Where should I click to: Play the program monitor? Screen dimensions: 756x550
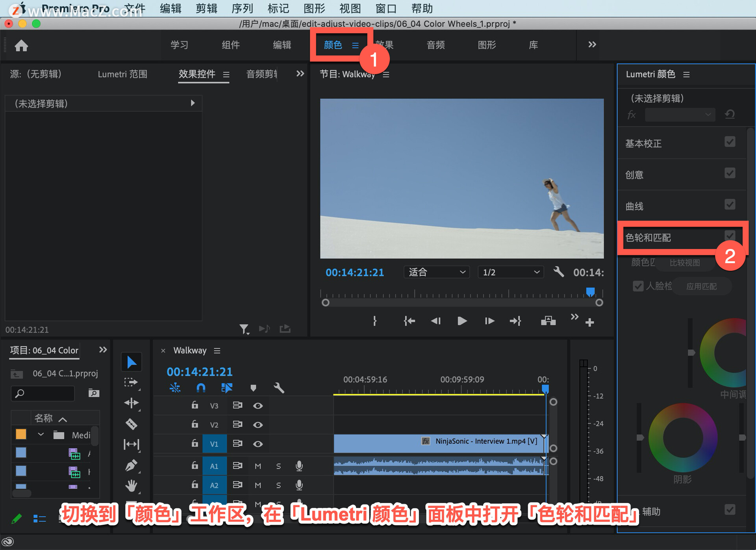462,321
